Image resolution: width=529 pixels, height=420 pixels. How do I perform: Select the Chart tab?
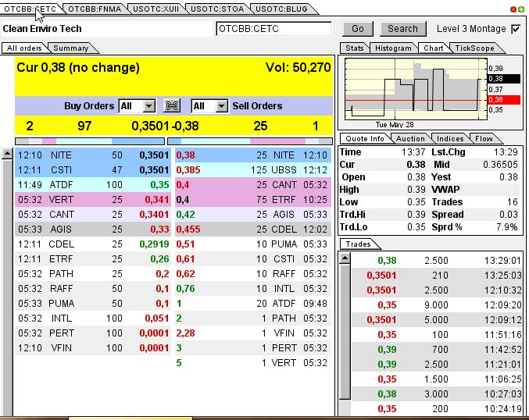[x=434, y=48]
